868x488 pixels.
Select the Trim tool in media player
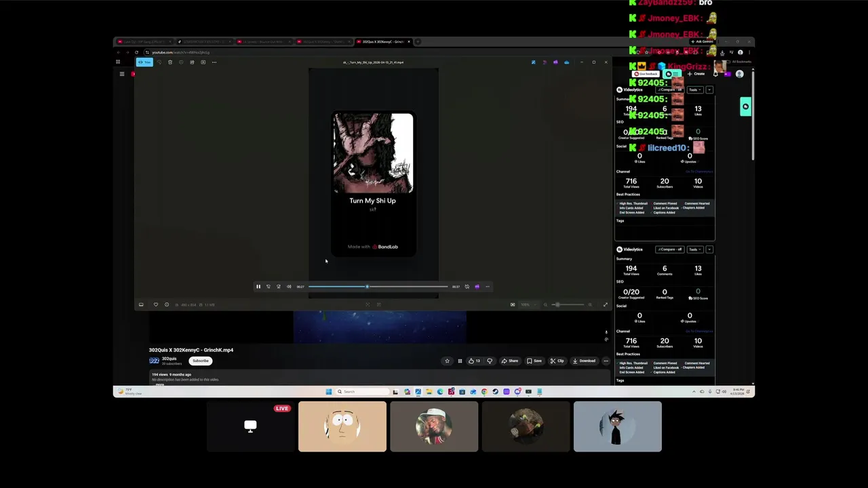[144, 62]
